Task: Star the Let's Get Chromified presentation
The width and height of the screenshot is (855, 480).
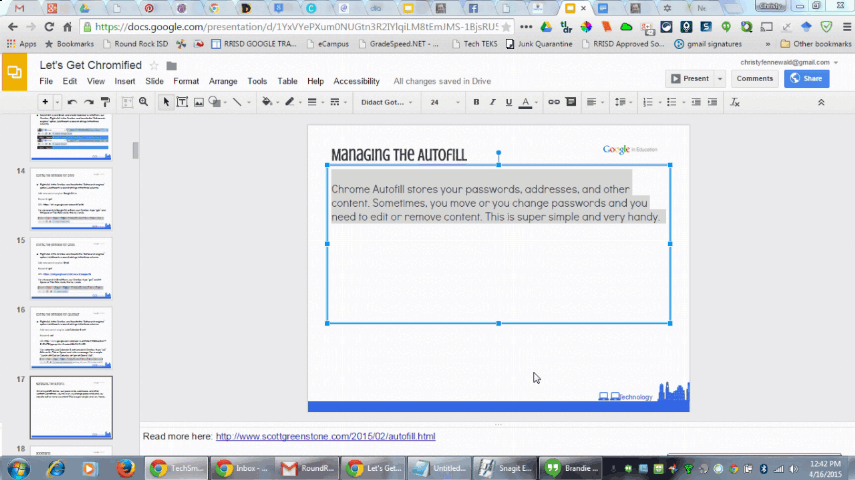Action: tap(154, 65)
